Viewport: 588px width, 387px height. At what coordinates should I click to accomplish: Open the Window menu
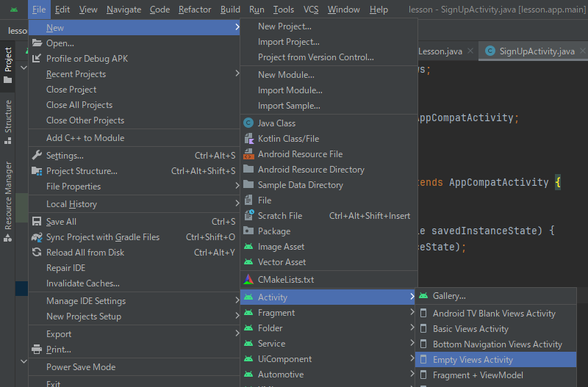343,10
